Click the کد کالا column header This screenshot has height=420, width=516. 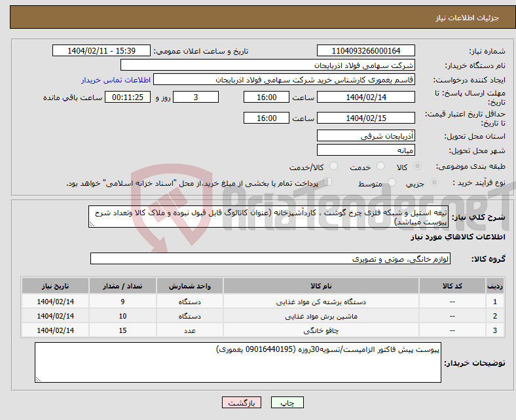pos(452,286)
